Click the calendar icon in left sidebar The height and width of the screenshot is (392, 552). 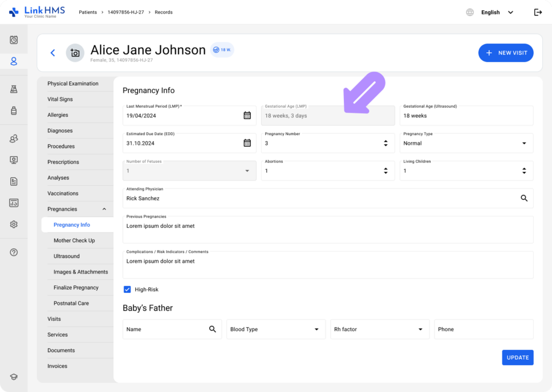(14, 40)
